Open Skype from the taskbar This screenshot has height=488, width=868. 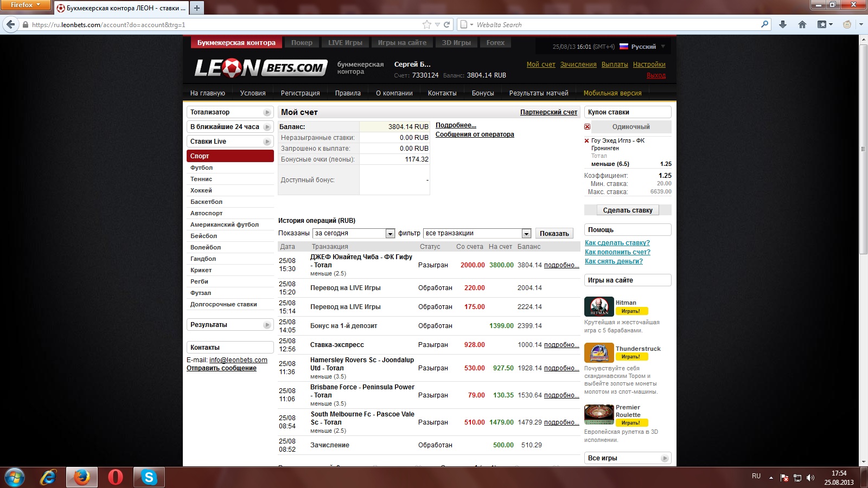[149, 477]
